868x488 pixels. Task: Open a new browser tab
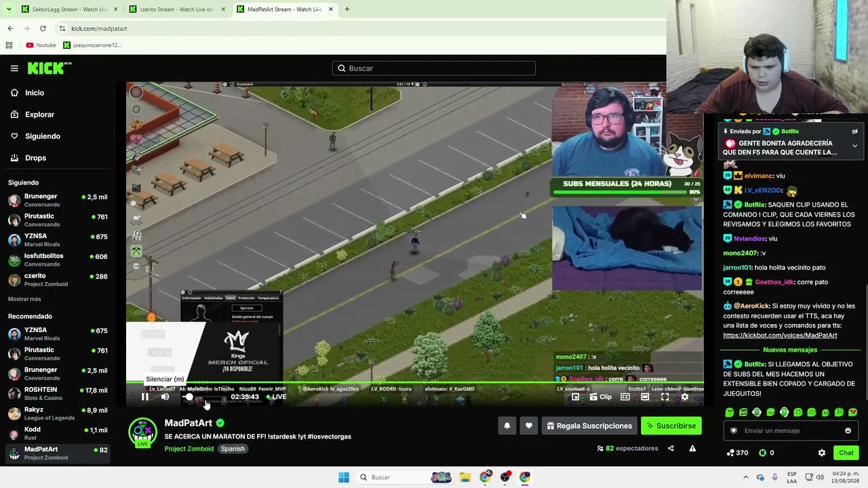tap(347, 9)
